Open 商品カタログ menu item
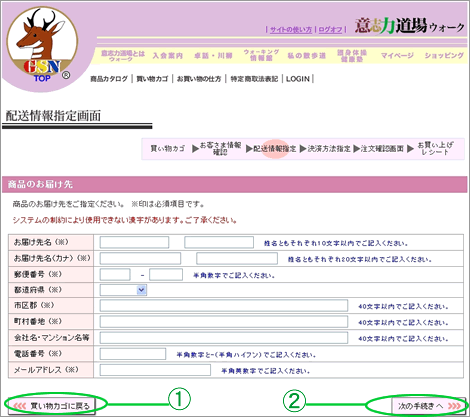This screenshot has width=470, height=417. (109, 79)
